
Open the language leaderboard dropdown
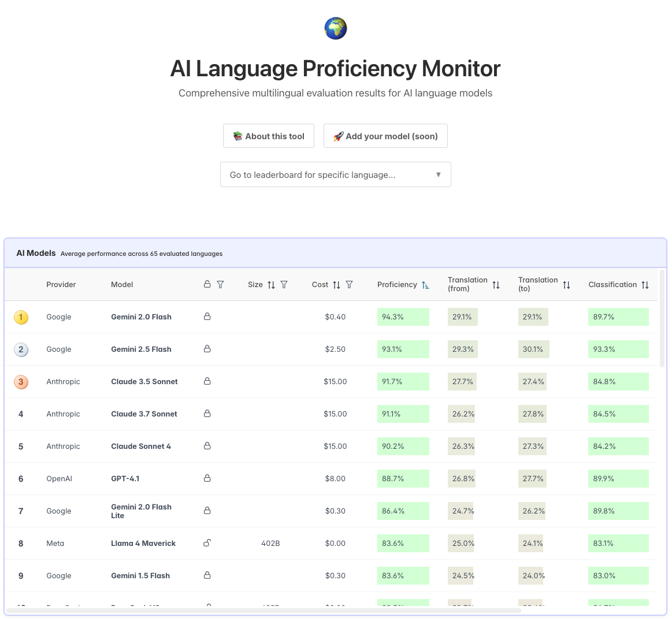(x=335, y=174)
